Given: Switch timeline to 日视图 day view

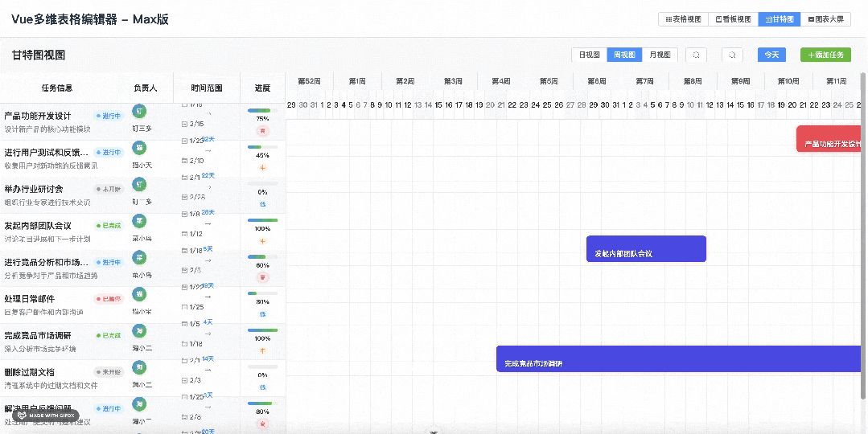Looking at the screenshot, I should 589,55.
